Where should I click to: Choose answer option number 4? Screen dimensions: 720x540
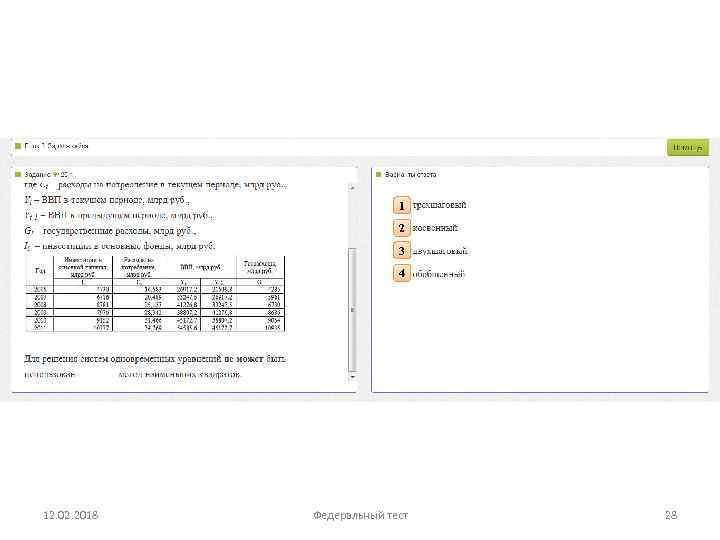[x=401, y=274]
